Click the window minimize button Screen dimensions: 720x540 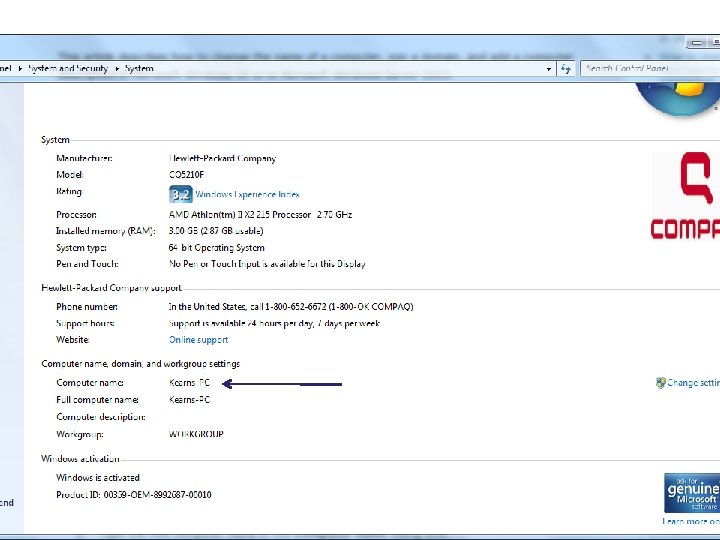click(x=697, y=43)
